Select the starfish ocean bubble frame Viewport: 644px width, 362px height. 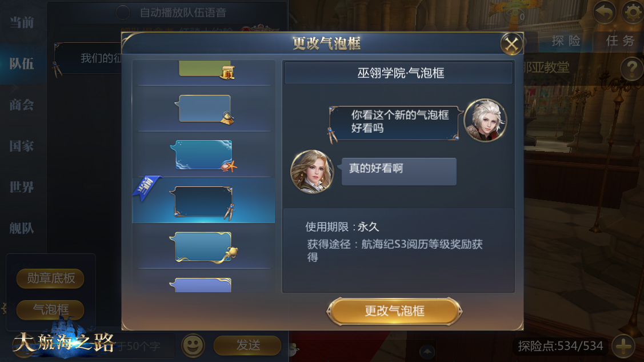[203, 156]
